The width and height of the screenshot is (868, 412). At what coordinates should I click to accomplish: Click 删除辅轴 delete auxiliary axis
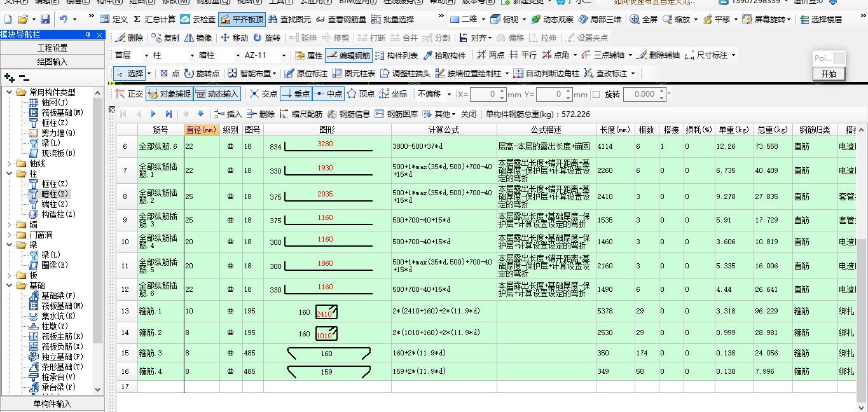coord(658,56)
